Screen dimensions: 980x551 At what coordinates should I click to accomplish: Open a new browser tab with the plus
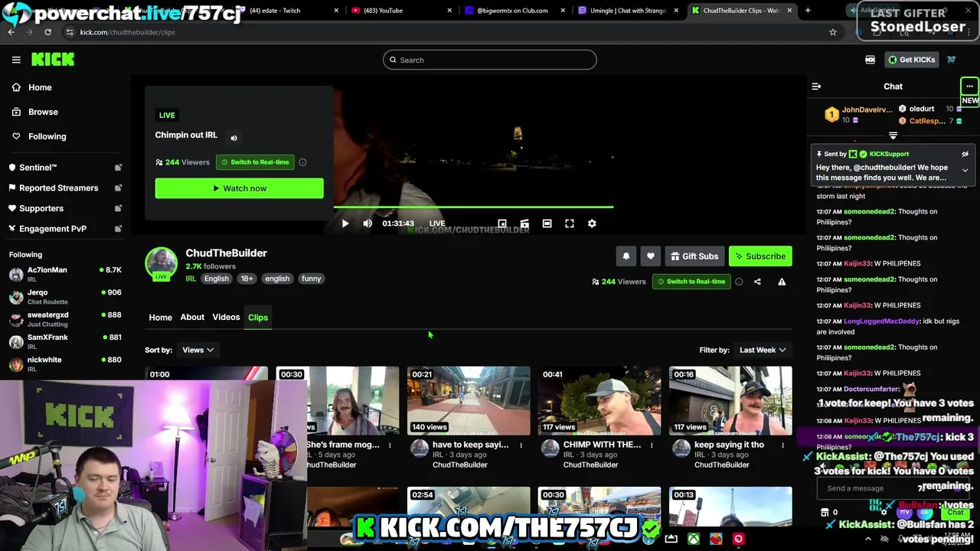click(x=808, y=11)
